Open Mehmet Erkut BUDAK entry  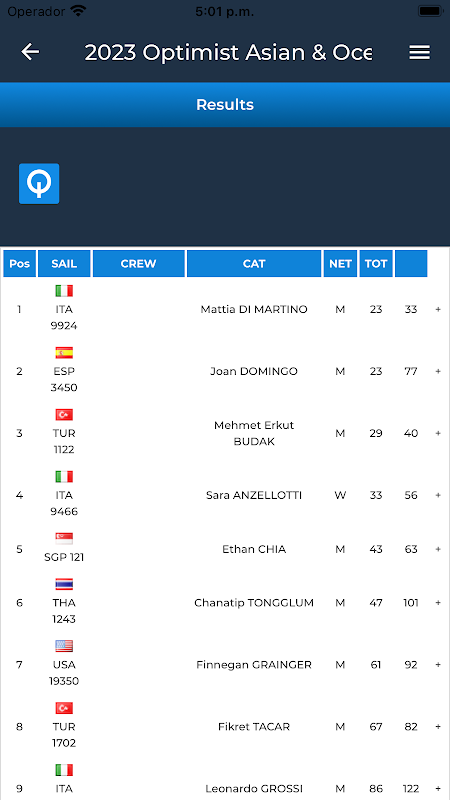tap(254, 433)
